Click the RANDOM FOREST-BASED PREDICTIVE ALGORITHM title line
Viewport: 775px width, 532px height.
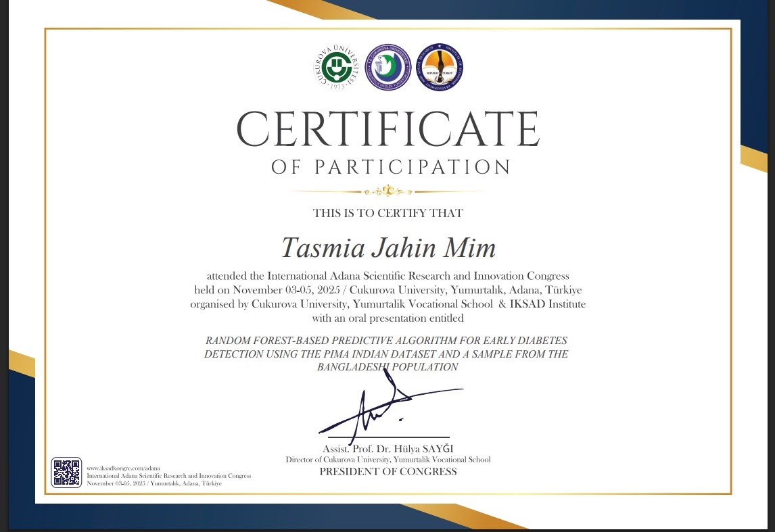pos(386,340)
